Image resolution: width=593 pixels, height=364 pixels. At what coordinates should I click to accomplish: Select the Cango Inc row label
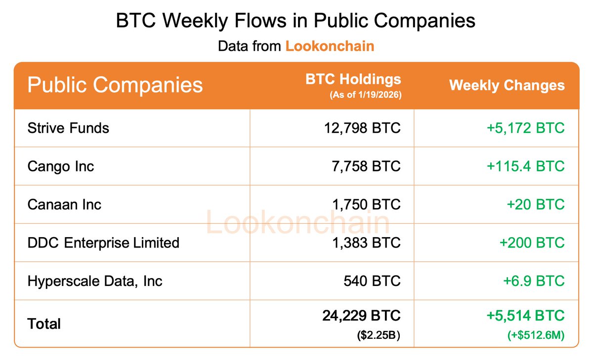point(61,166)
